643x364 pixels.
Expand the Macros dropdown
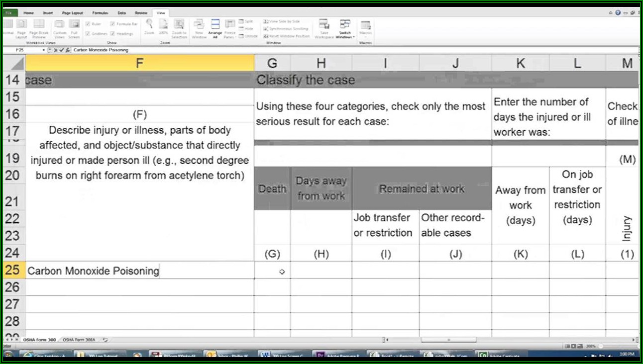366,29
